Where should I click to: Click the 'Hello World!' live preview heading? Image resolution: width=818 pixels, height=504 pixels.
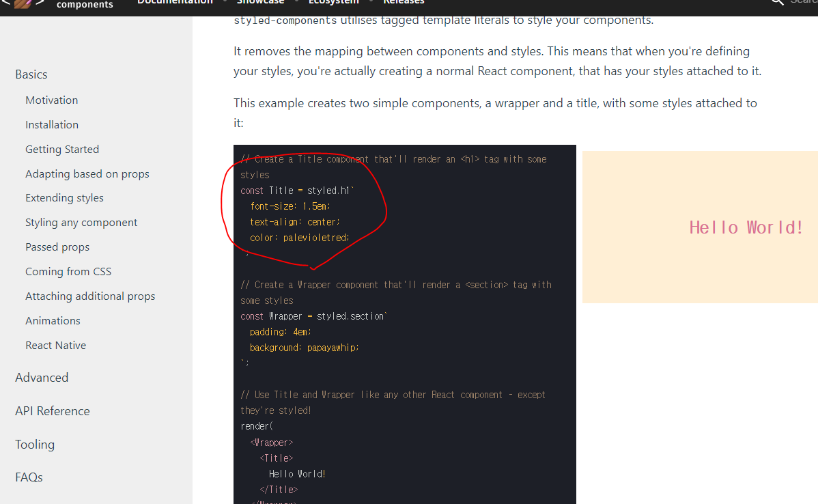point(746,227)
